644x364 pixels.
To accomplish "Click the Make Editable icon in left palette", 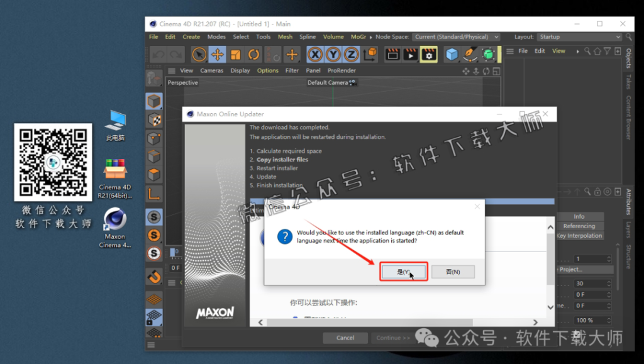I will 153,79.
